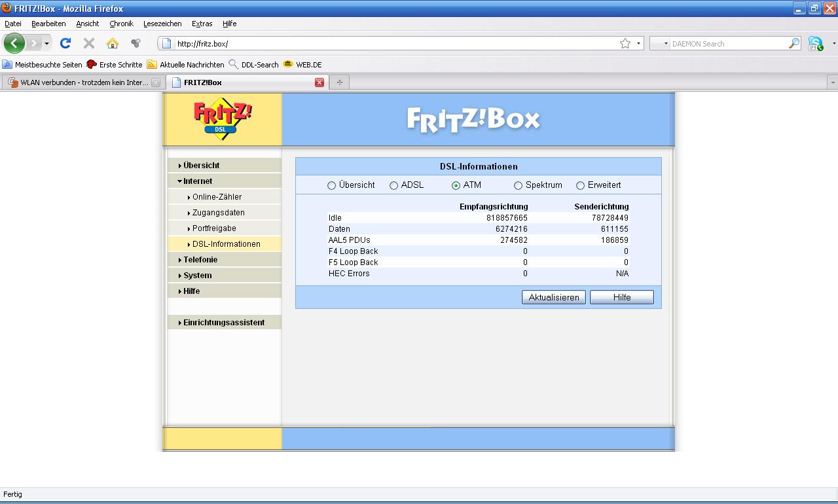Click the magnifier icon in DAEMON Search box
Screen dimensions: 838x504
coord(794,44)
